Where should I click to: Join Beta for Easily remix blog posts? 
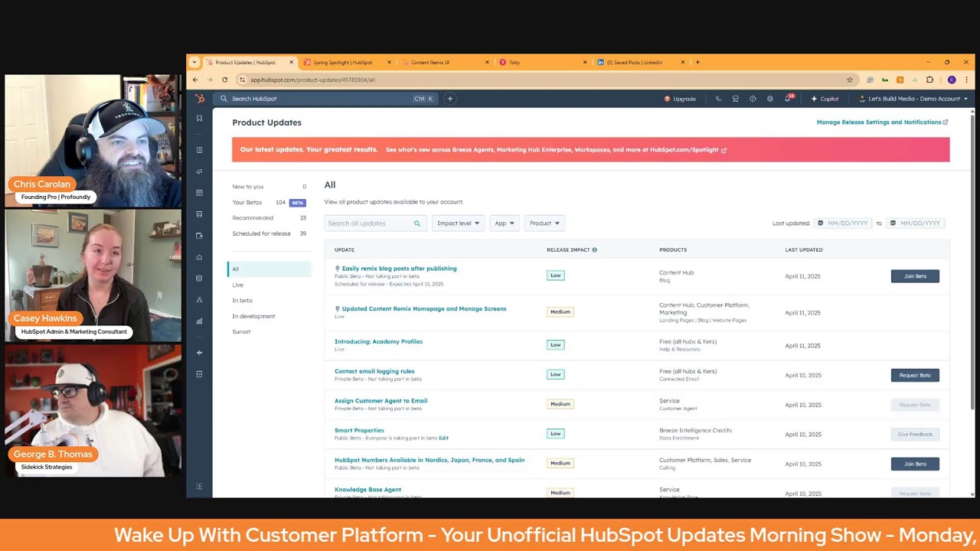915,276
